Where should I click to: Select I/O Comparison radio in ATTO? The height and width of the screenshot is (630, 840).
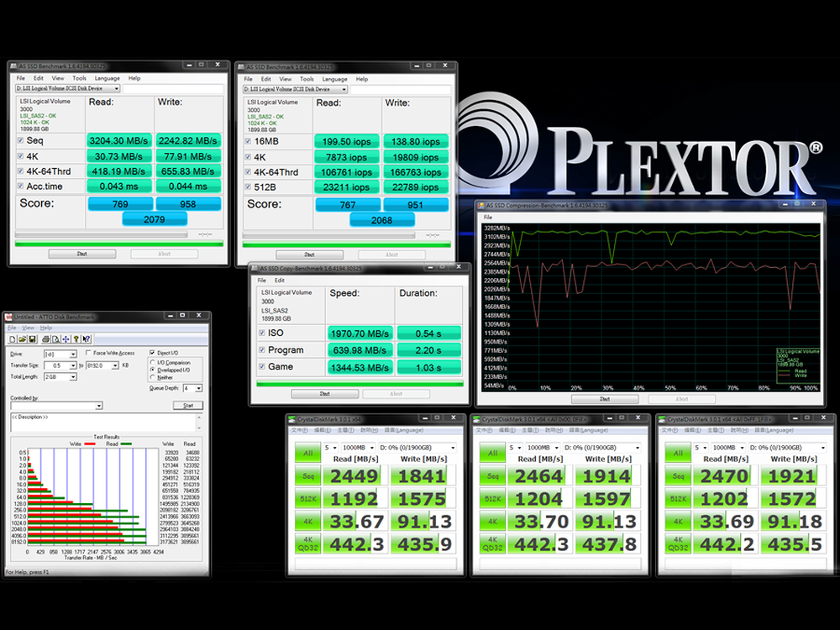(x=153, y=363)
